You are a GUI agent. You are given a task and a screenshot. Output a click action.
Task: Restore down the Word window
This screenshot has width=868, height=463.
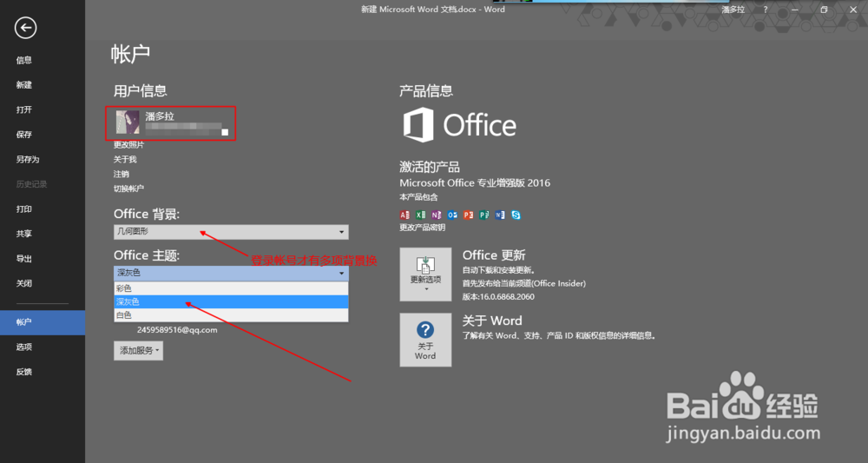(824, 10)
